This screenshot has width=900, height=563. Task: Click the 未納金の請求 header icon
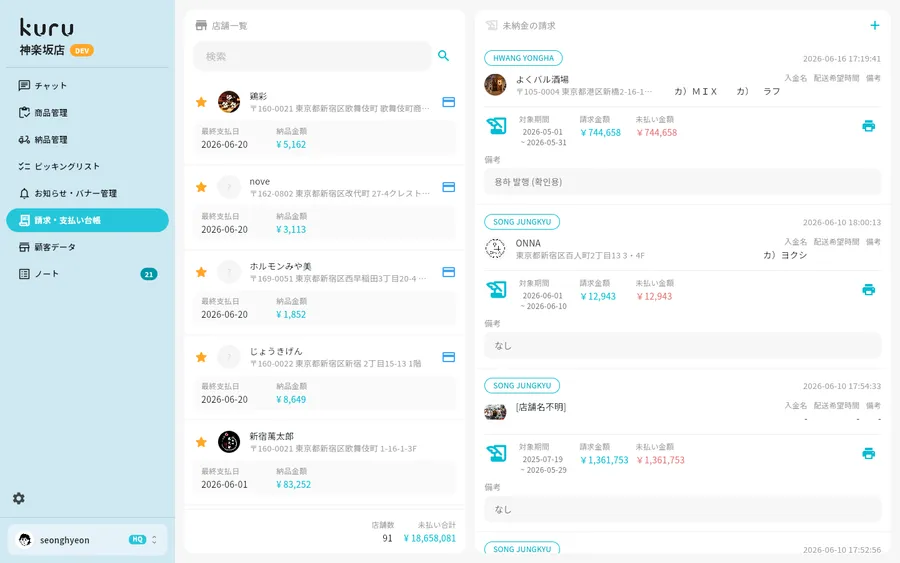tap(491, 25)
